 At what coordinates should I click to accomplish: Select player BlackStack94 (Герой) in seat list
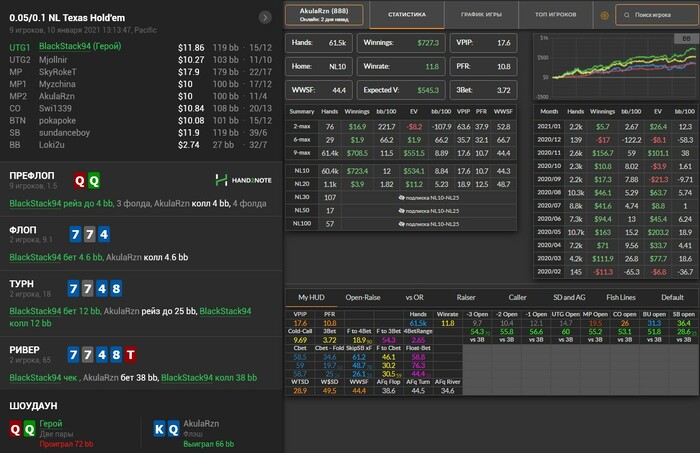tap(80, 46)
